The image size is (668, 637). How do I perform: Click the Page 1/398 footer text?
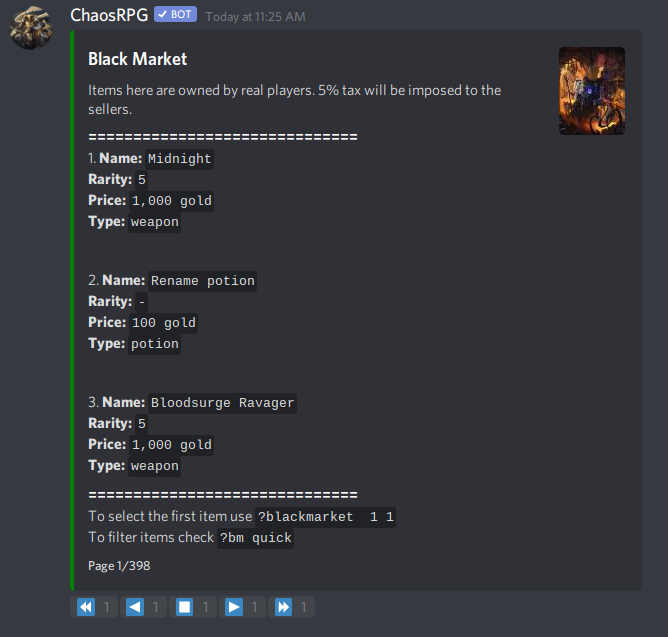(119, 566)
